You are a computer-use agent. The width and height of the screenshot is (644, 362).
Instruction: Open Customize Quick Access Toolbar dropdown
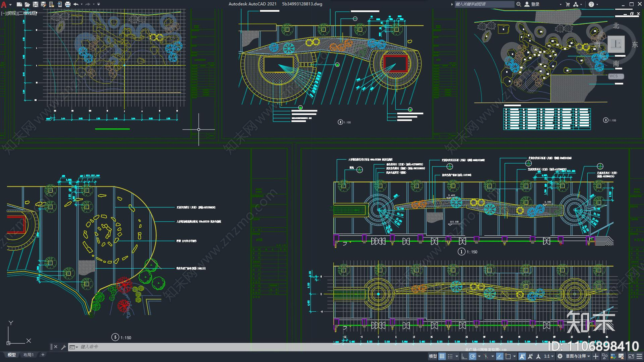[99, 4]
